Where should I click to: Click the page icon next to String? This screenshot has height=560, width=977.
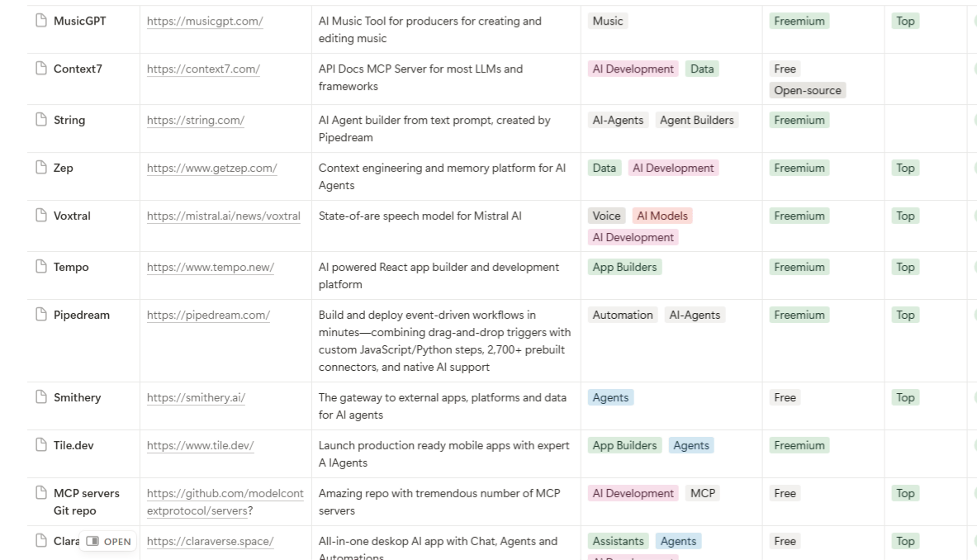(x=41, y=121)
